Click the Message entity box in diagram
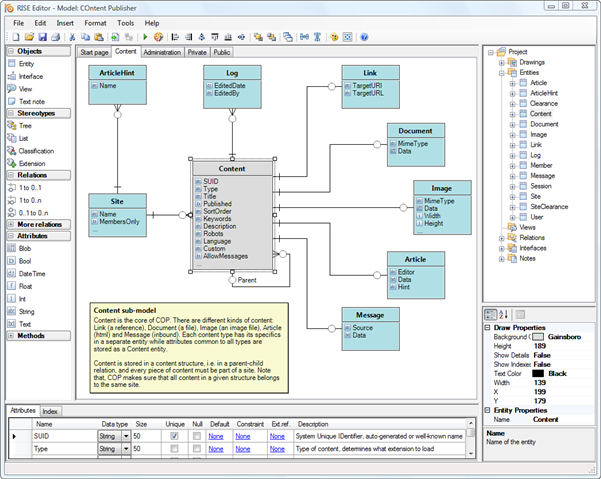The image size is (601, 479). point(371,329)
